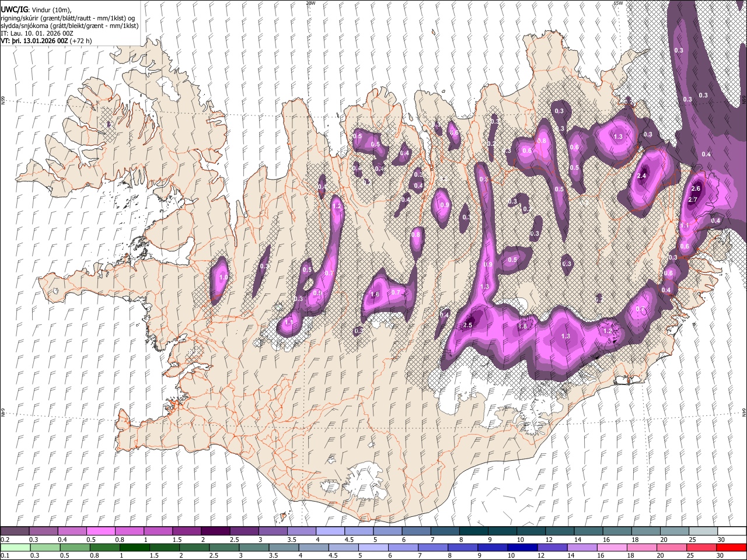The width and height of the screenshot is (747, 560).
Task: Click the "VT: þri. 13.01.2026 00Z (+72 h)" line
Action: (x=46, y=41)
